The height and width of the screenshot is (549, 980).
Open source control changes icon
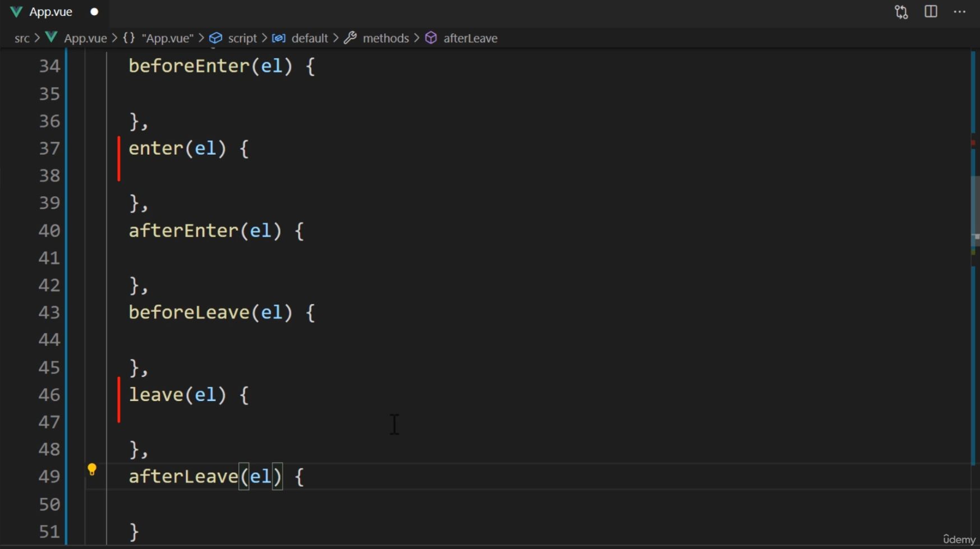pyautogui.click(x=901, y=12)
